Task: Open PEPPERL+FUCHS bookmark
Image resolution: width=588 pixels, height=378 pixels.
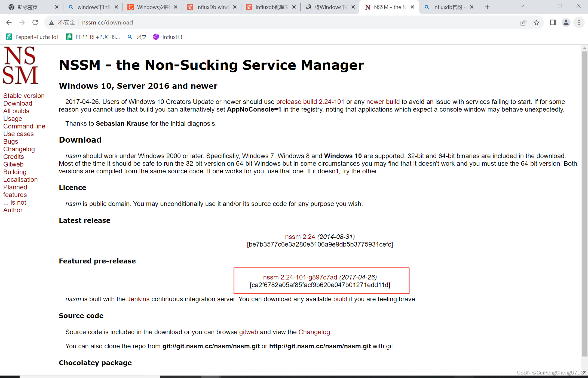Action: (x=93, y=37)
